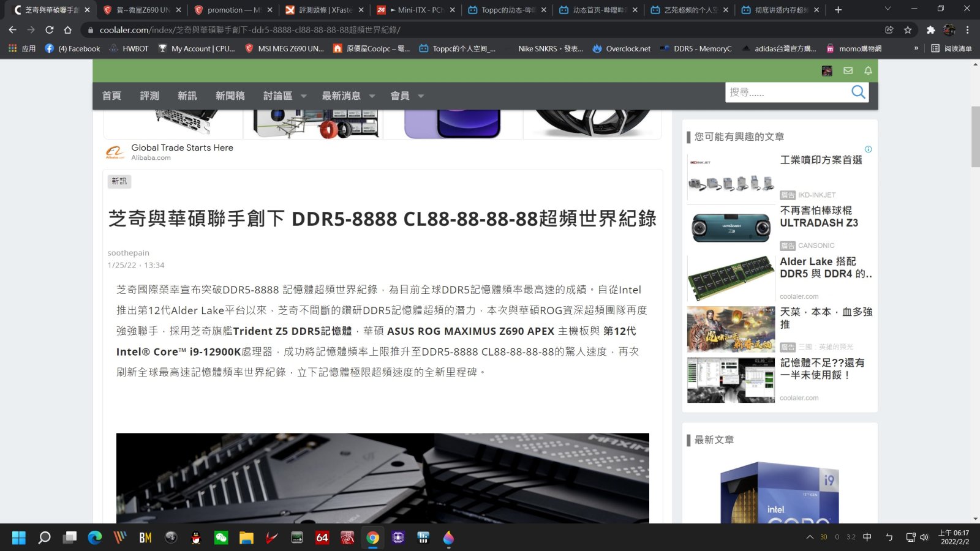The height and width of the screenshot is (551, 980).
Task: Open volume control in system tray
Action: point(924,537)
